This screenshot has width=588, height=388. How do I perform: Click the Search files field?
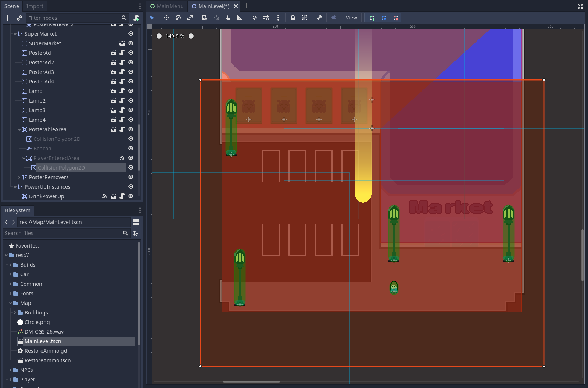[66, 233]
